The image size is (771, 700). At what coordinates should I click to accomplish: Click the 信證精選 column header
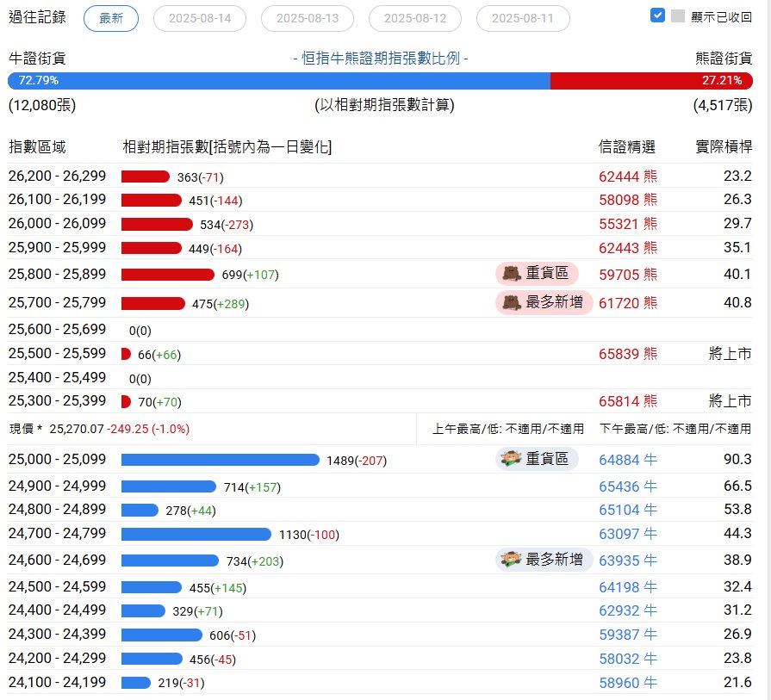[627, 147]
